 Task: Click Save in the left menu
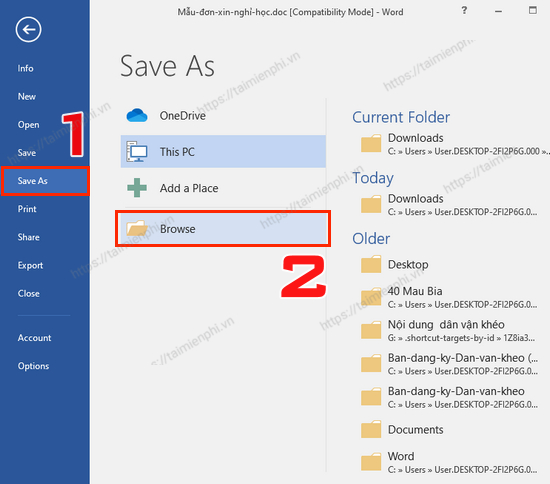(x=27, y=153)
